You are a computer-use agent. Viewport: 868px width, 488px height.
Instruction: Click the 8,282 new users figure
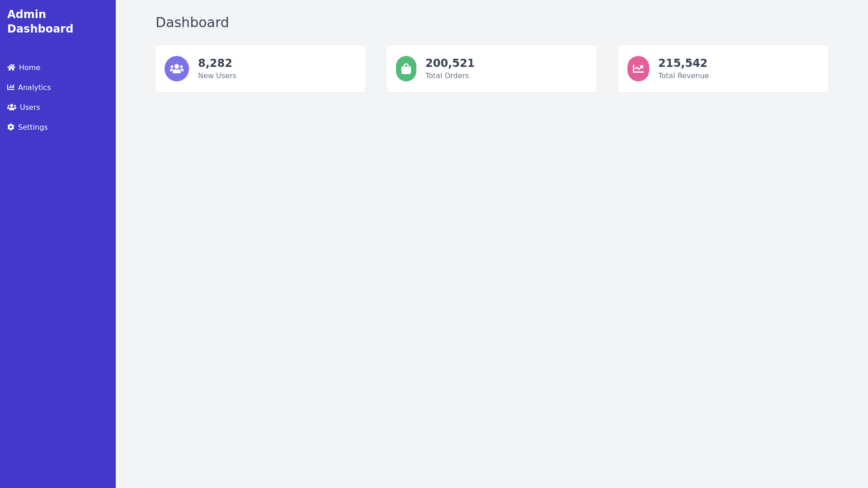point(215,63)
